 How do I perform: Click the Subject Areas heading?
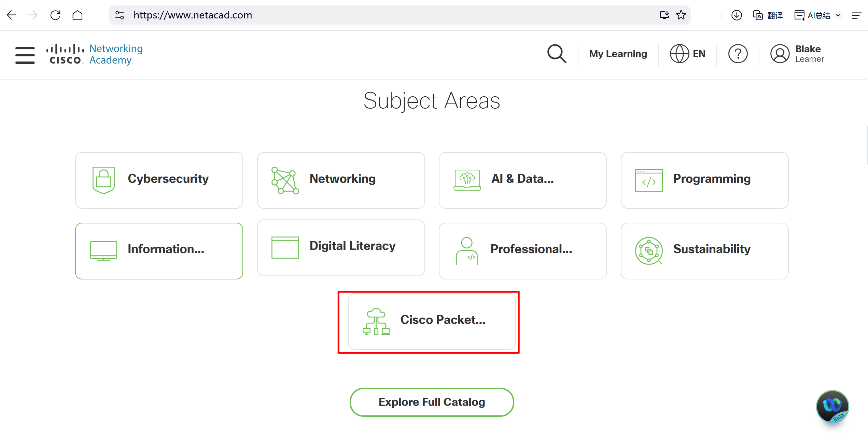click(432, 101)
